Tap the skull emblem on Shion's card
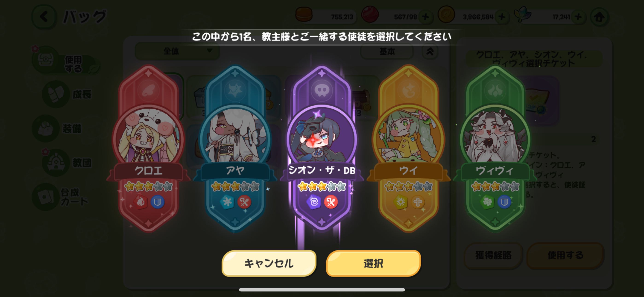 click(322, 90)
